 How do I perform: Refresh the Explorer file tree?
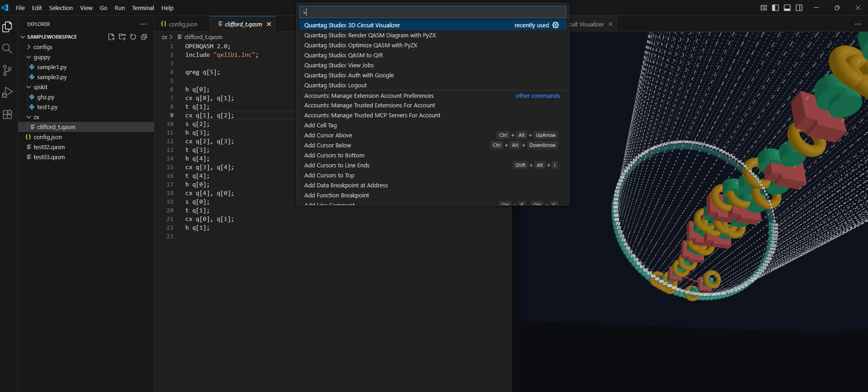(x=133, y=37)
